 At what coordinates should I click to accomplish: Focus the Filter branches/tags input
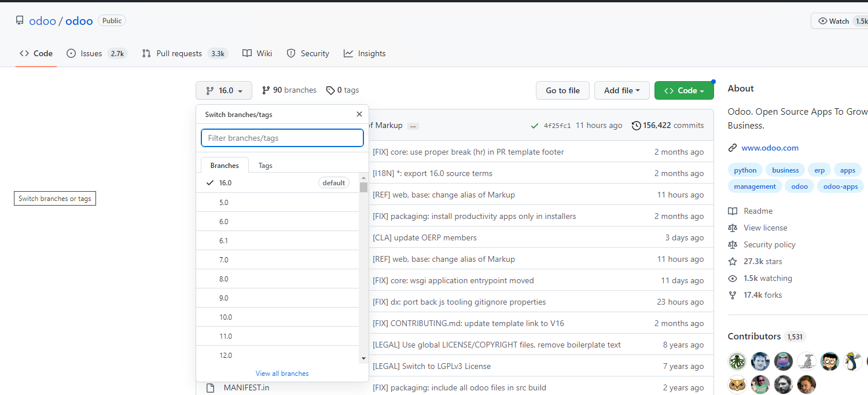[x=282, y=138]
